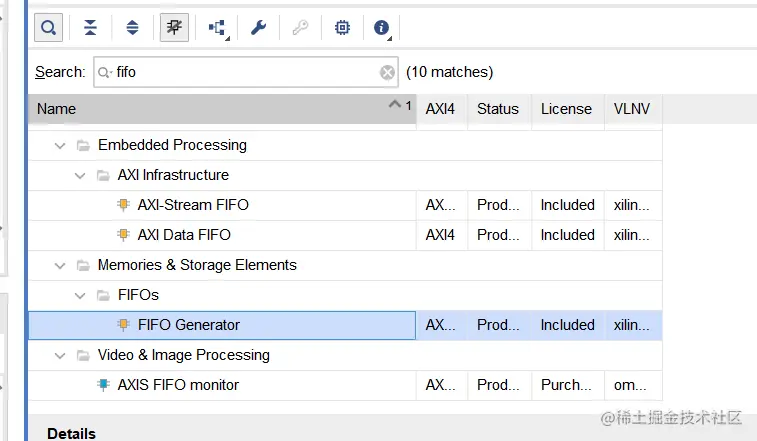Expand all IP catalog entries

(132, 28)
